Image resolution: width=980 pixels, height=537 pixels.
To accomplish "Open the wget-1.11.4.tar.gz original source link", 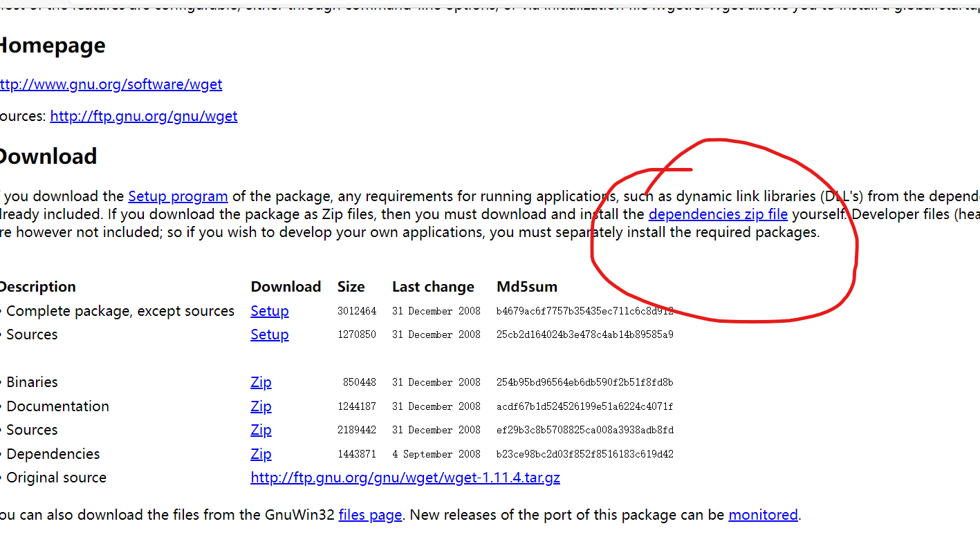I will pos(405,478).
